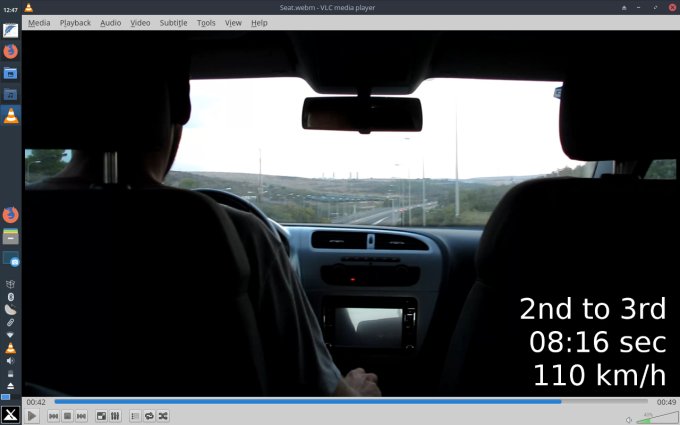Open the View menu
680x425 pixels.
tap(233, 23)
